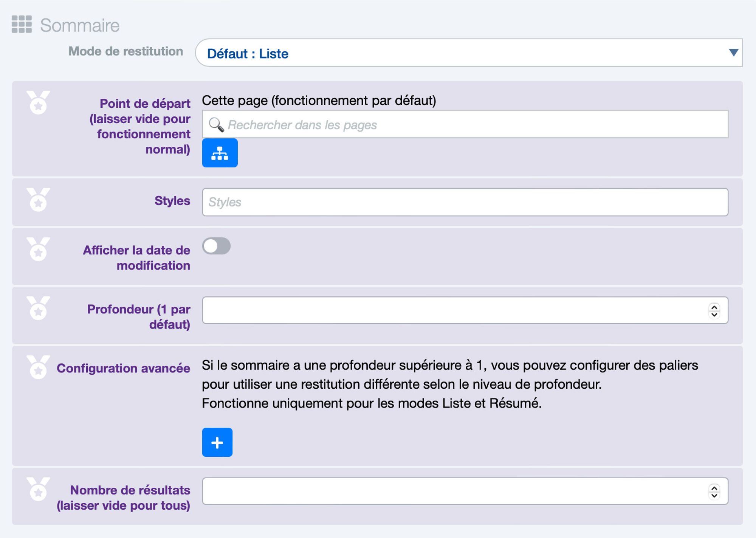Open Mode de restitution dropdown

click(x=454, y=53)
